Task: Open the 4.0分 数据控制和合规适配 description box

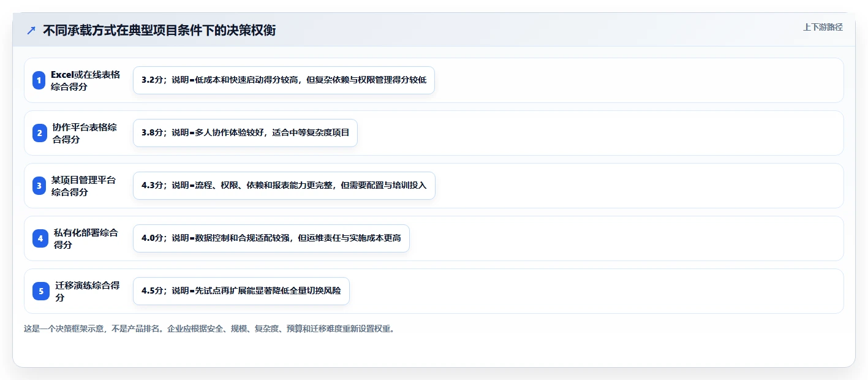Action: pos(271,238)
